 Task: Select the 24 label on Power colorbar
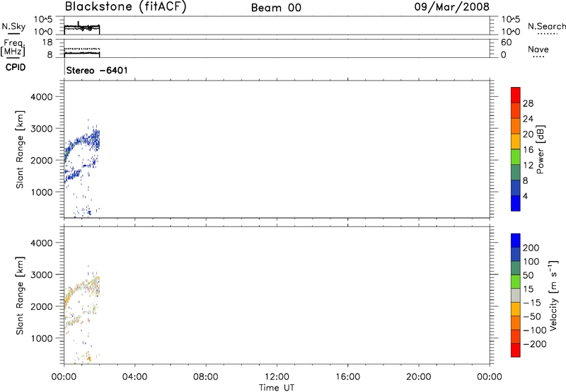point(528,119)
